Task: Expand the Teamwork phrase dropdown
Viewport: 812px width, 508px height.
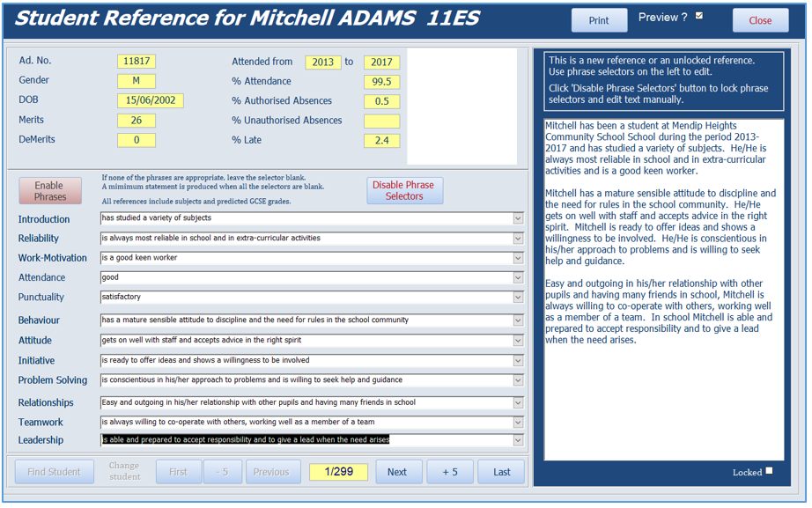Action: point(518,423)
